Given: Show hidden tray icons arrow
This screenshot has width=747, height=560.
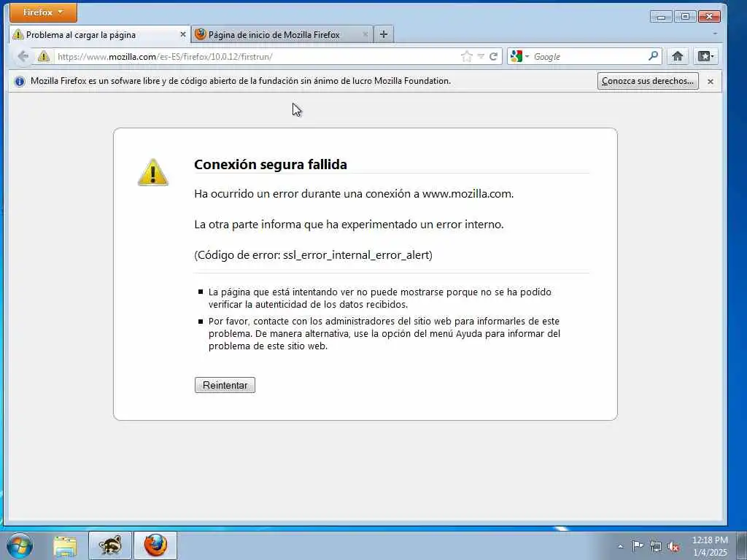Looking at the screenshot, I should [x=620, y=546].
